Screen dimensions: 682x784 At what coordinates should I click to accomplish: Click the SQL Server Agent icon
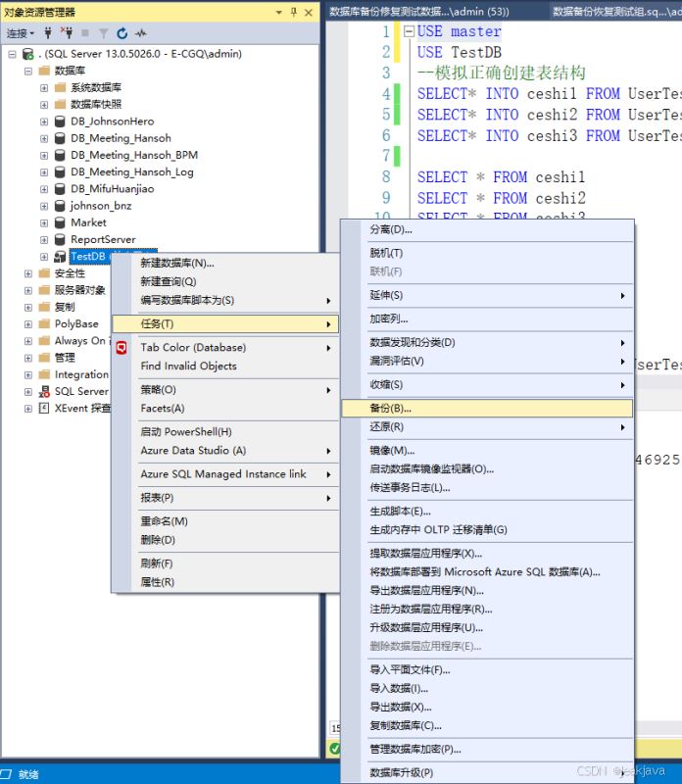point(44,391)
